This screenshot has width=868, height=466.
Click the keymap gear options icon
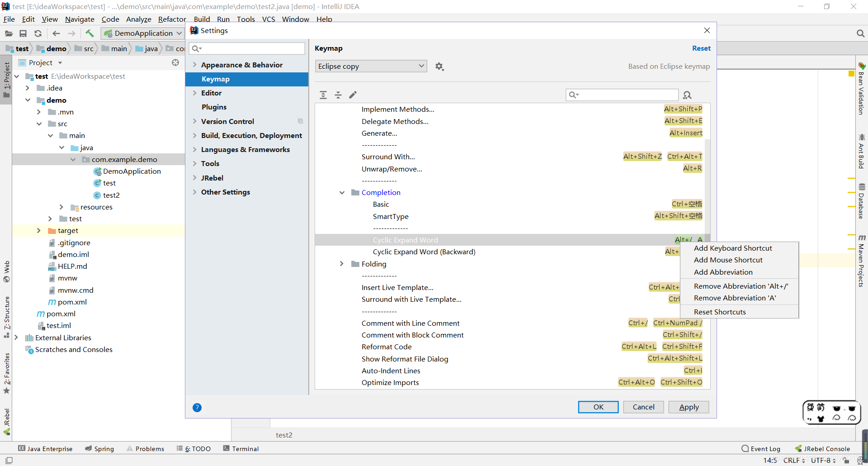(439, 67)
